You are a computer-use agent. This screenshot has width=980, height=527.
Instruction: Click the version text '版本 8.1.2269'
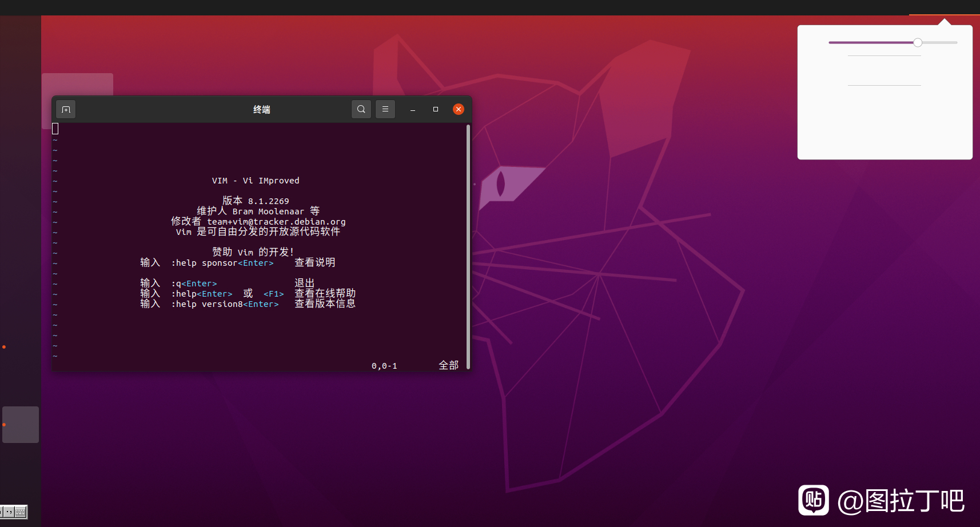click(256, 201)
